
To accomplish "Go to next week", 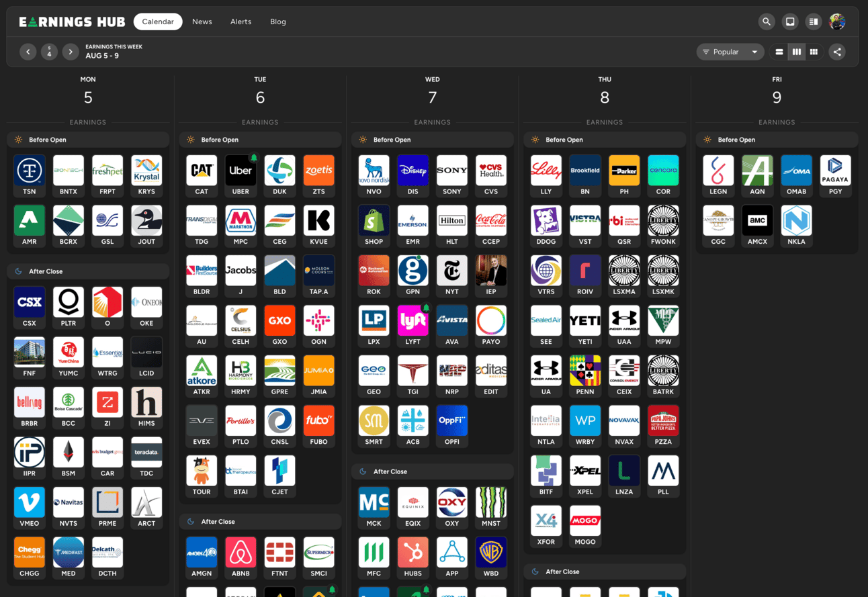I will pos(71,52).
